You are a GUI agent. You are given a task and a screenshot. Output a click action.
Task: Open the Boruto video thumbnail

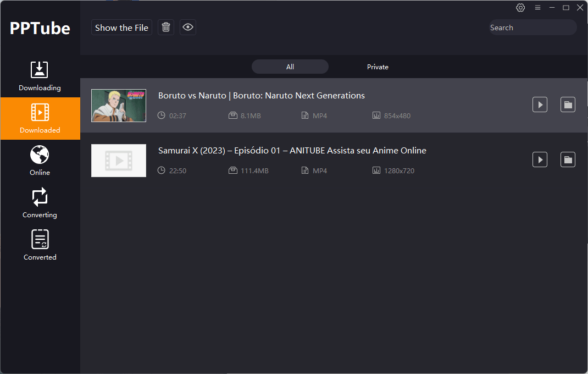[118, 105]
